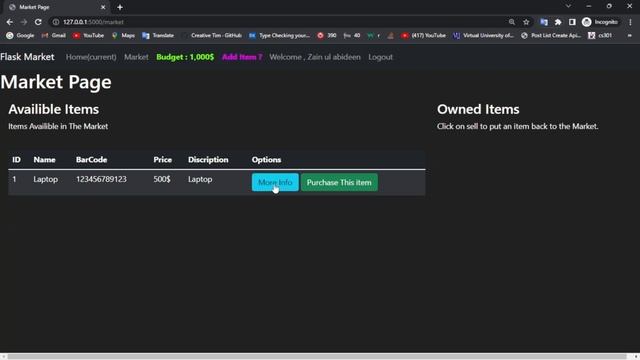Open the Maps bookmark

(x=123, y=36)
